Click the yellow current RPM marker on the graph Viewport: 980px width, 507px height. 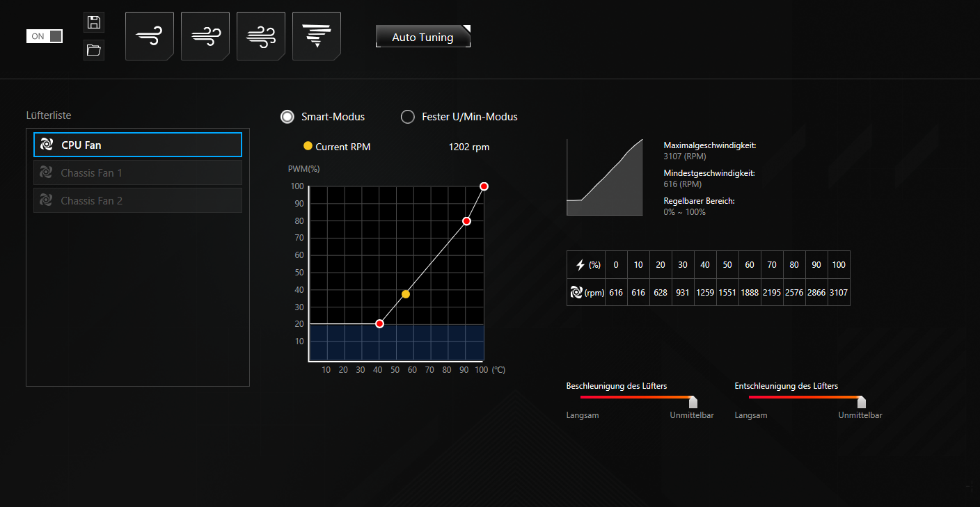406,294
